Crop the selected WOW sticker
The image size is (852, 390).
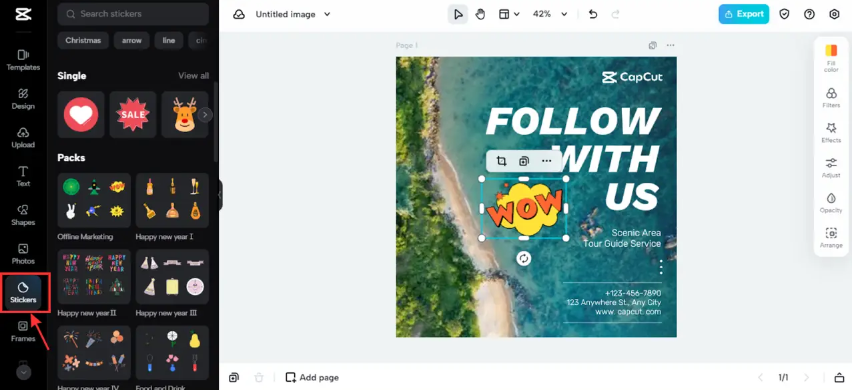(x=501, y=161)
